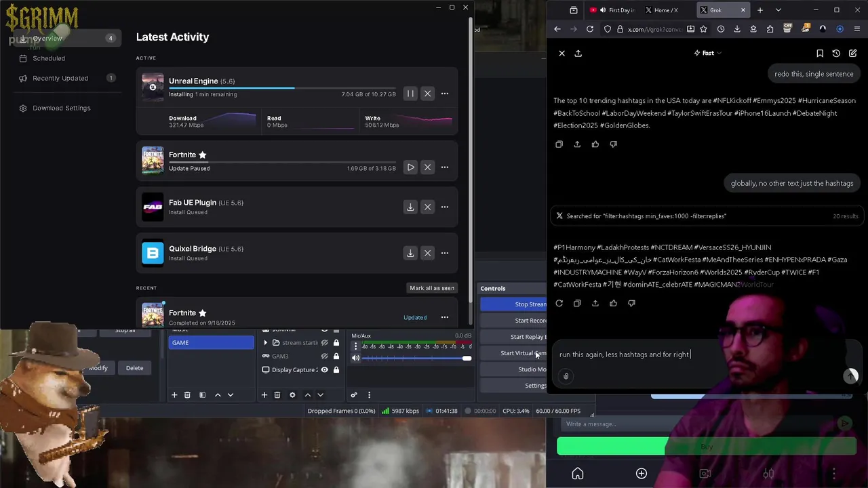Regenerate the second Grok response

[559, 304]
